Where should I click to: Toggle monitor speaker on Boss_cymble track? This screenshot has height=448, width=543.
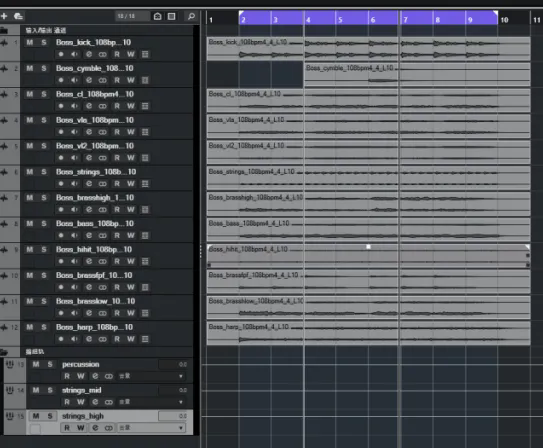pyautogui.click(x=74, y=80)
